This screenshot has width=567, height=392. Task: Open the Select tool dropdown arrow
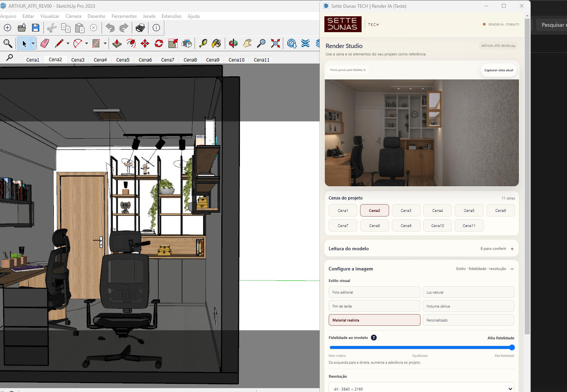(x=33, y=43)
